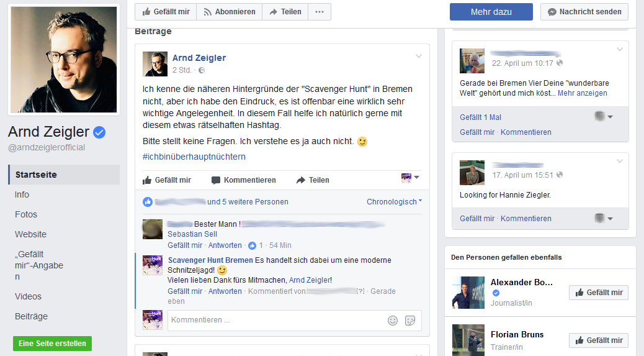Share the post via Teilen arrow
The height and width of the screenshot is (356, 644).
[313, 180]
